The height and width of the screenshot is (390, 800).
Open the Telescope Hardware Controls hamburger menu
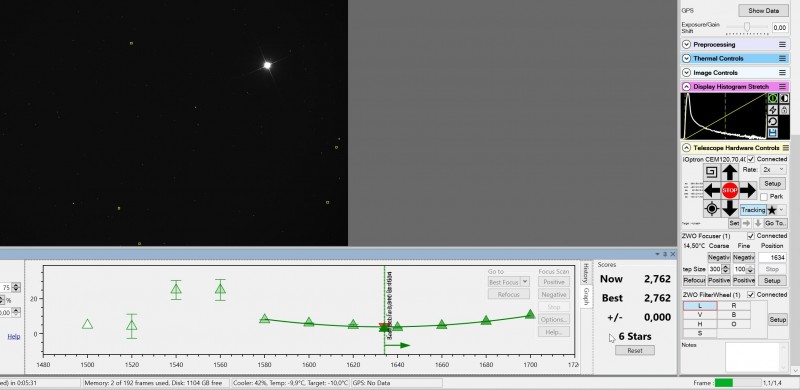tap(785, 148)
